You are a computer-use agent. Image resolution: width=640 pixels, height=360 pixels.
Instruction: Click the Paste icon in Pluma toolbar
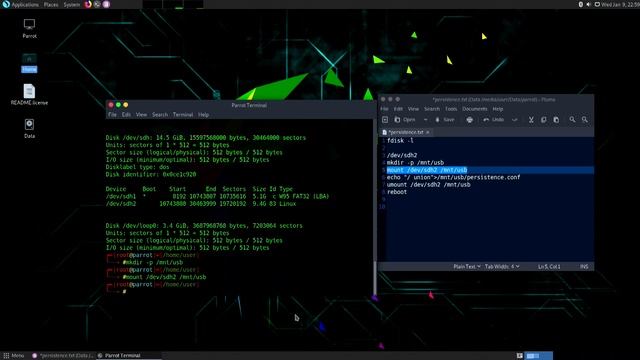click(x=556, y=120)
